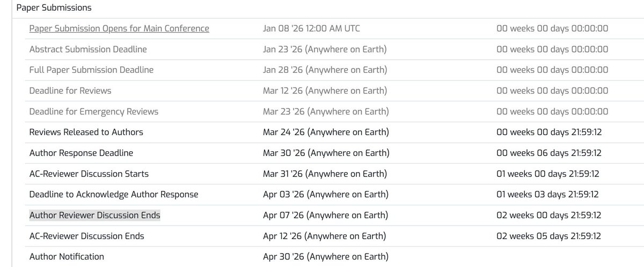Viewport: 644px width, 267px height.
Task: Click 'Deadline to Acknowledge Author Response' label
Action: pos(114,195)
